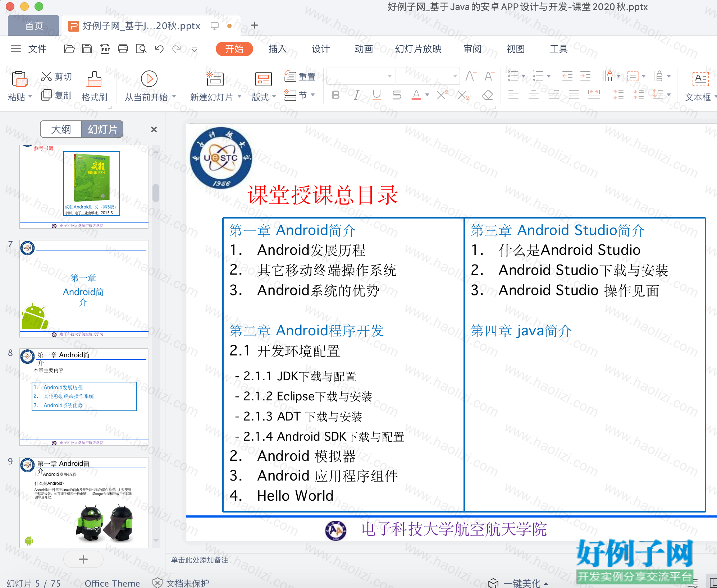Undo the last action
717x588 pixels.
[159, 49]
